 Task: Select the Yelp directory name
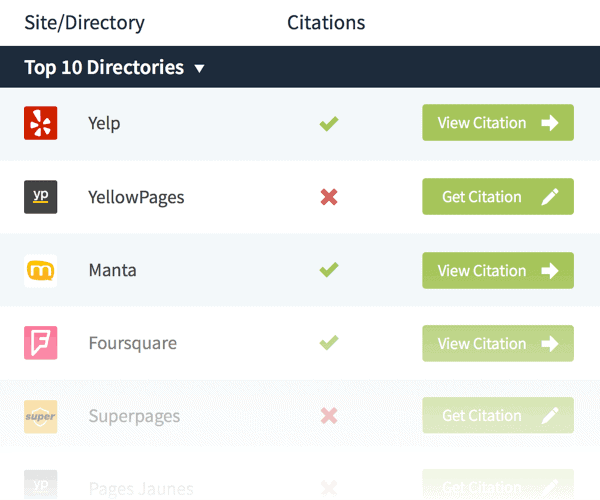(104, 124)
